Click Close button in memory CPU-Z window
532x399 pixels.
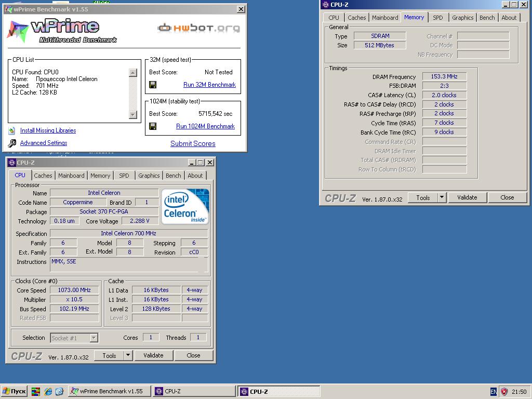click(x=507, y=197)
